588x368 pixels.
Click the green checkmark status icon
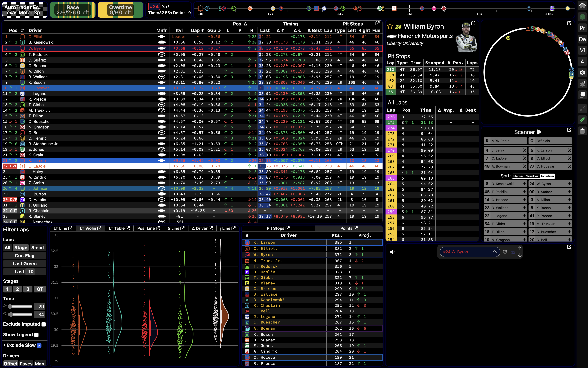(582, 17)
